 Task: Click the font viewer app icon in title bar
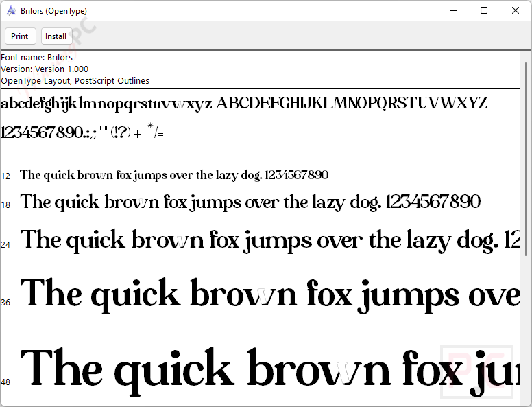pyautogui.click(x=11, y=11)
